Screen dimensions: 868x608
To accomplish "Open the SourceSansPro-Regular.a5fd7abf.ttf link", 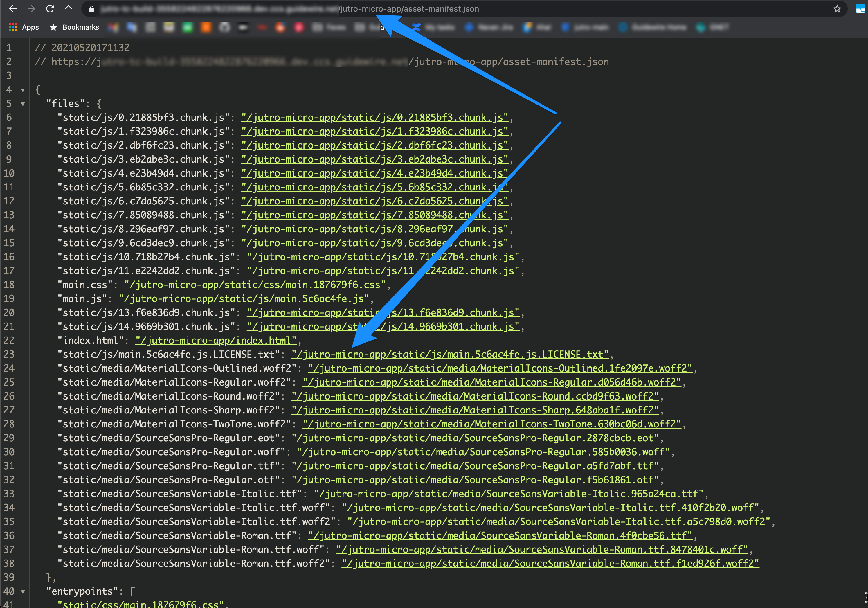I will (475, 466).
